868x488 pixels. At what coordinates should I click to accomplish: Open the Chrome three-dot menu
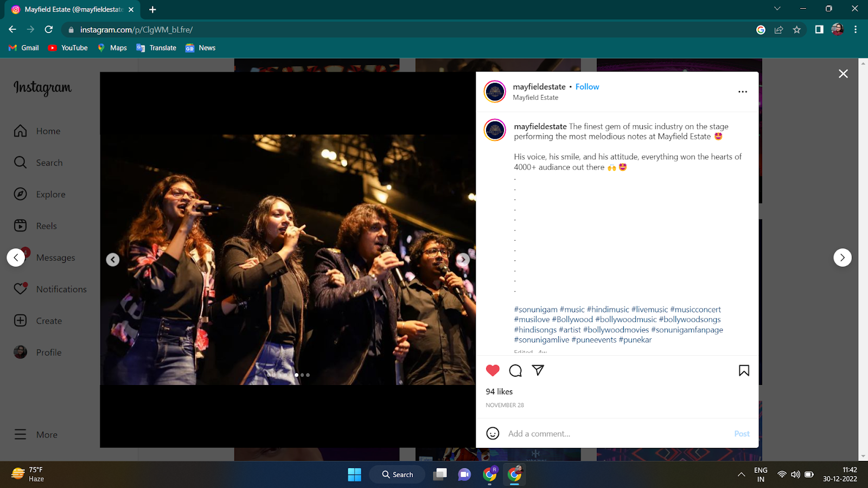pyautogui.click(x=856, y=30)
